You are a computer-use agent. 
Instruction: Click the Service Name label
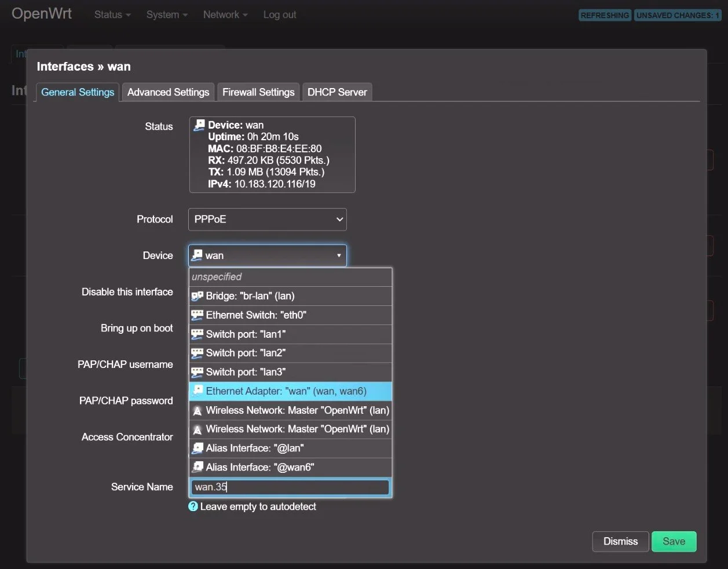click(x=142, y=487)
